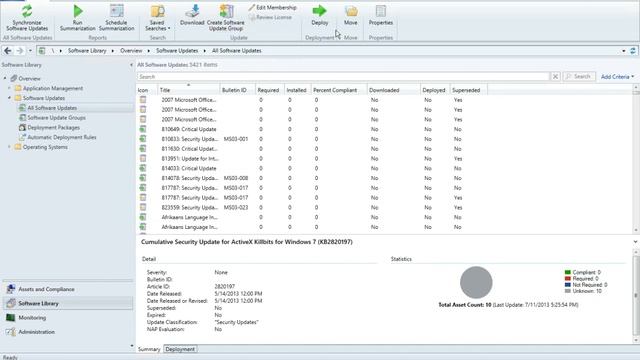Click Review License in ribbon

pyautogui.click(x=270, y=18)
